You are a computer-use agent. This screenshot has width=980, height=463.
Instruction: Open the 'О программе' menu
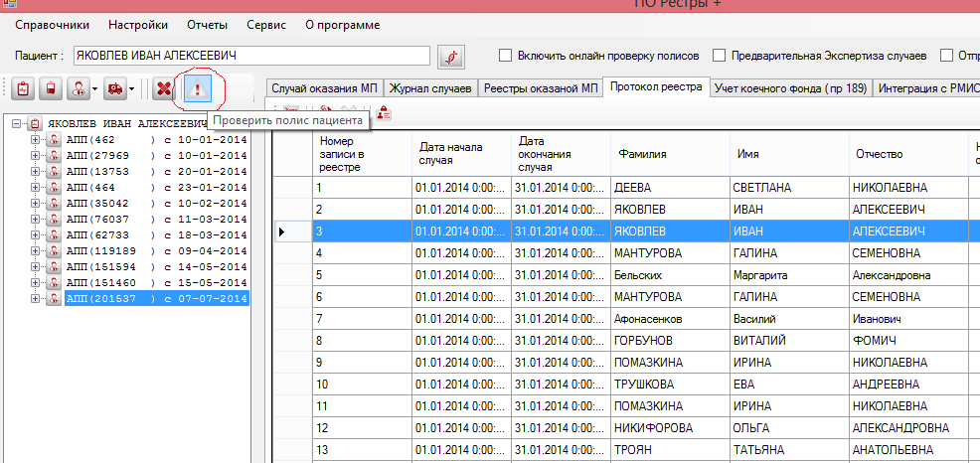[x=342, y=25]
